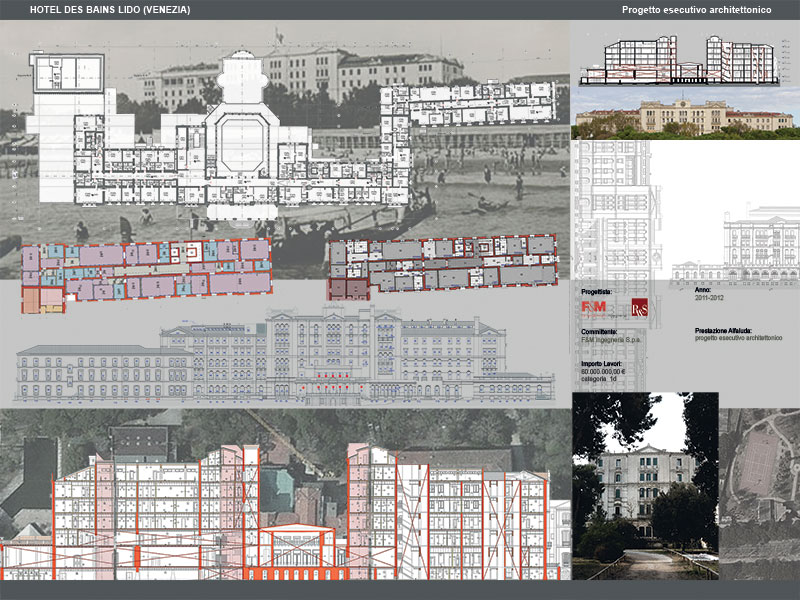Open the faded elevation drawing right of the logos
The image size is (800, 600).
coord(736,247)
